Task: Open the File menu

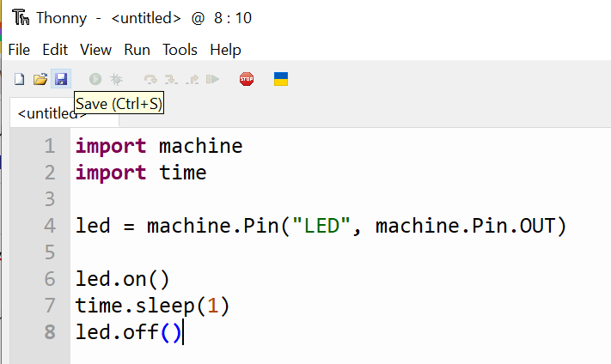Action: click(19, 50)
